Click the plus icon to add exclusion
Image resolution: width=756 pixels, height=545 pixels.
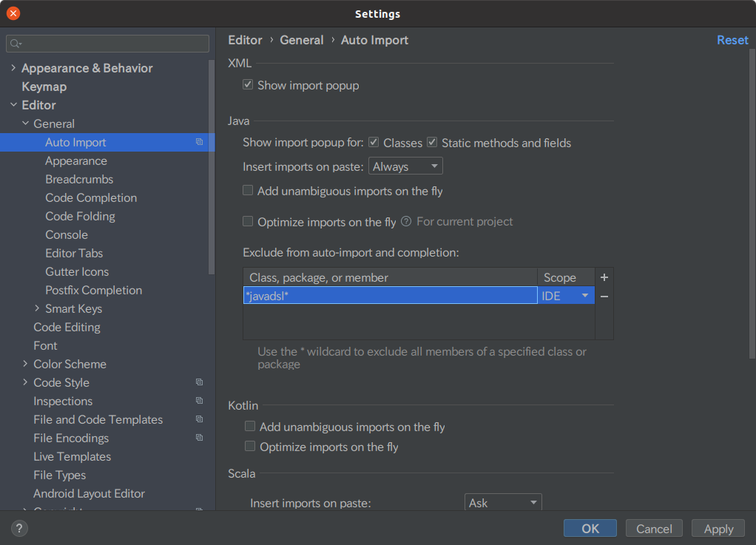pyautogui.click(x=604, y=278)
